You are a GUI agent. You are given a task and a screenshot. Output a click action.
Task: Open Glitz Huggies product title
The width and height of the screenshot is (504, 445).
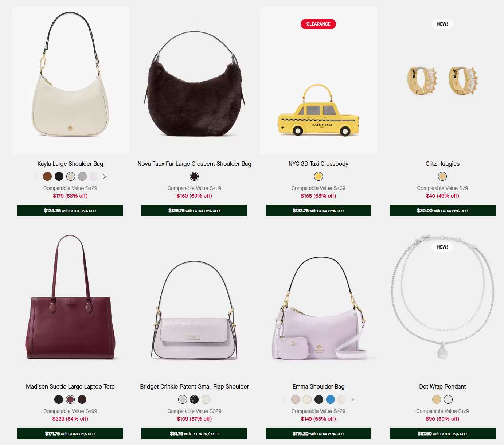pyautogui.click(x=442, y=164)
